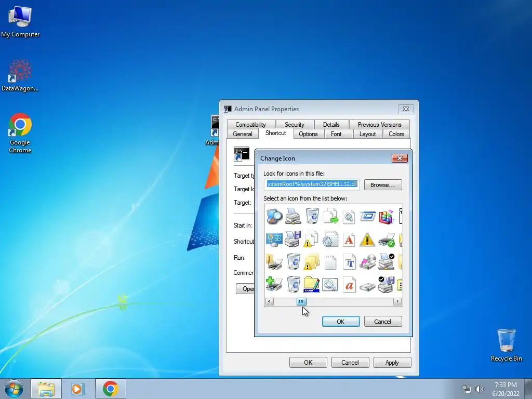Pick the highlighted folder with pencil icon
Screen dimensions: 532x399
312,284
